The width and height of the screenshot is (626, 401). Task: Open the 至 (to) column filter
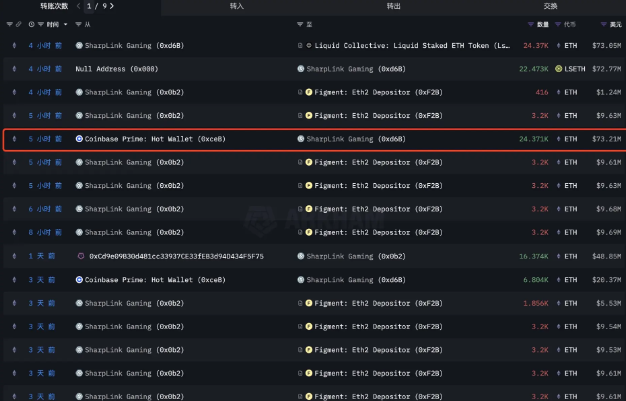click(x=299, y=23)
